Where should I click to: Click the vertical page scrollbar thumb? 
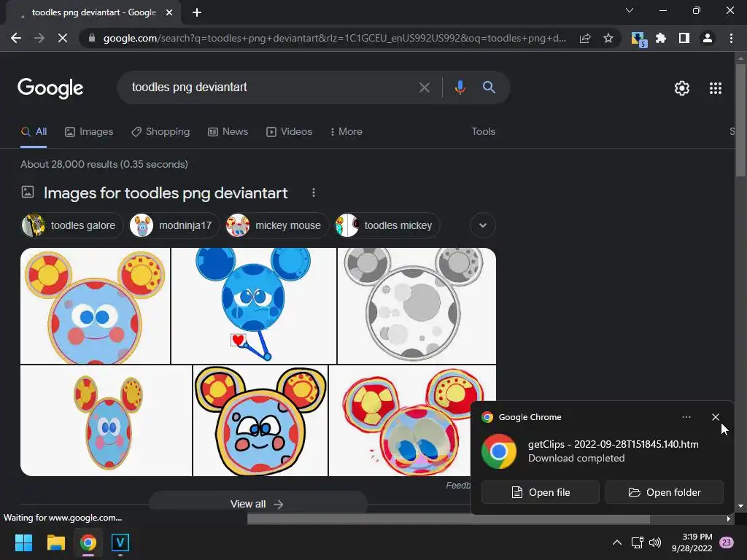740,120
